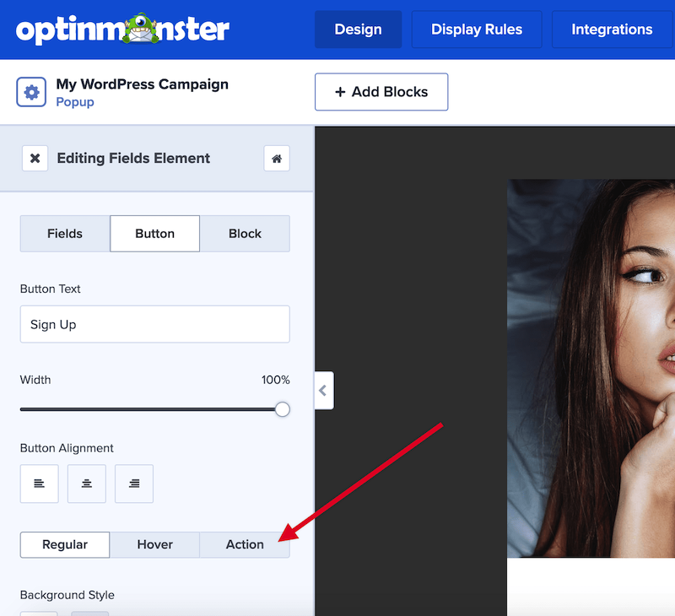Click the 100% width value

276,380
